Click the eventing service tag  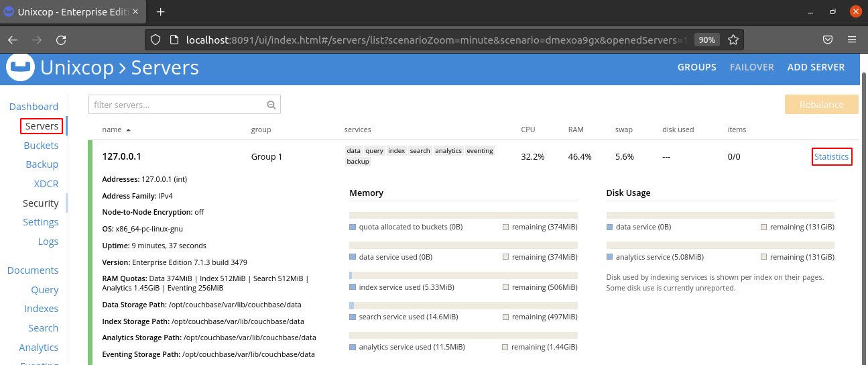click(x=480, y=151)
